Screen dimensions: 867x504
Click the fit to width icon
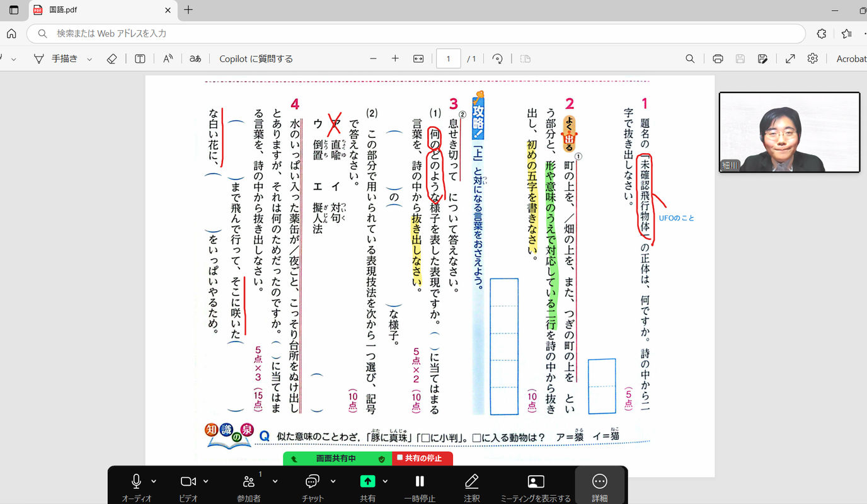tap(418, 59)
